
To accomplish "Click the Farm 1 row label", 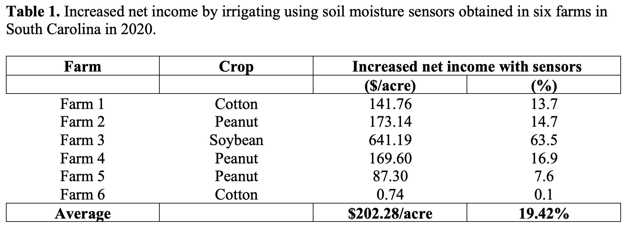I will pyautogui.click(x=82, y=104).
